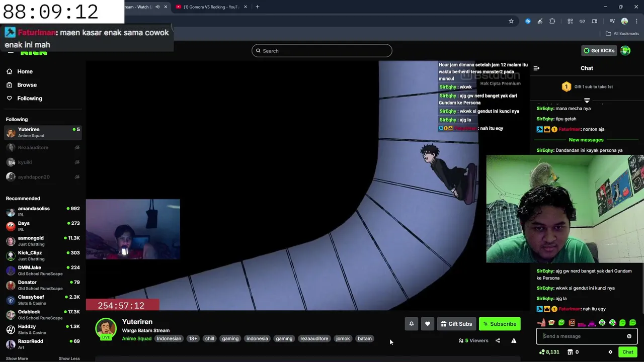Open chat settings gear icon
Image resolution: width=644 pixels, height=362 pixels.
[x=610, y=352]
